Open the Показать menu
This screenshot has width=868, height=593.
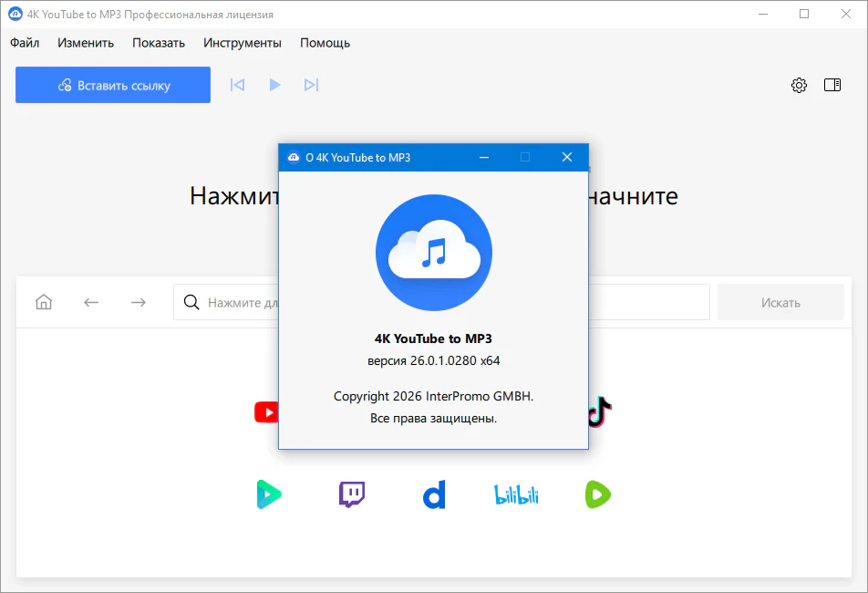tap(158, 43)
